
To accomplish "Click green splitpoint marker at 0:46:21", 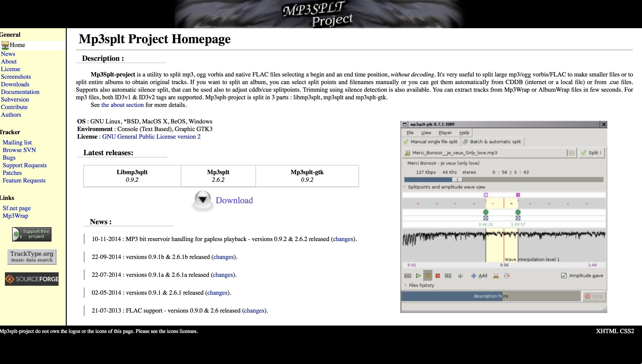I will tap(486, 212).
